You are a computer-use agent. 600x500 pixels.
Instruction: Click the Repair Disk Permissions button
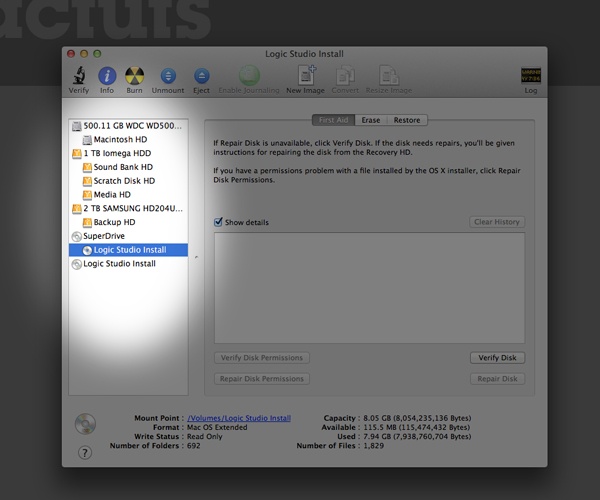(x=262, y=379)
